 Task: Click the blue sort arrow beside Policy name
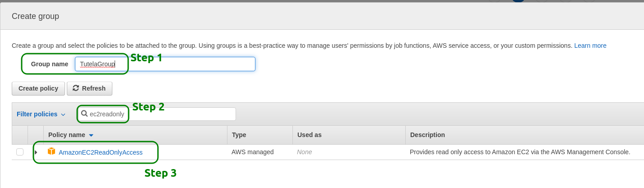[x=91, y=135]
